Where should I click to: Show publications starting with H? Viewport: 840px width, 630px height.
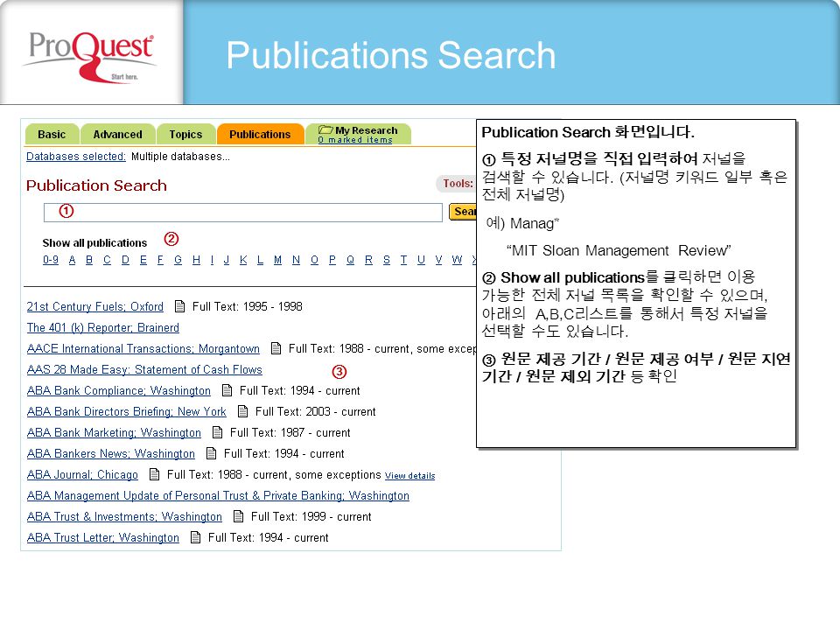pos(196,260)
